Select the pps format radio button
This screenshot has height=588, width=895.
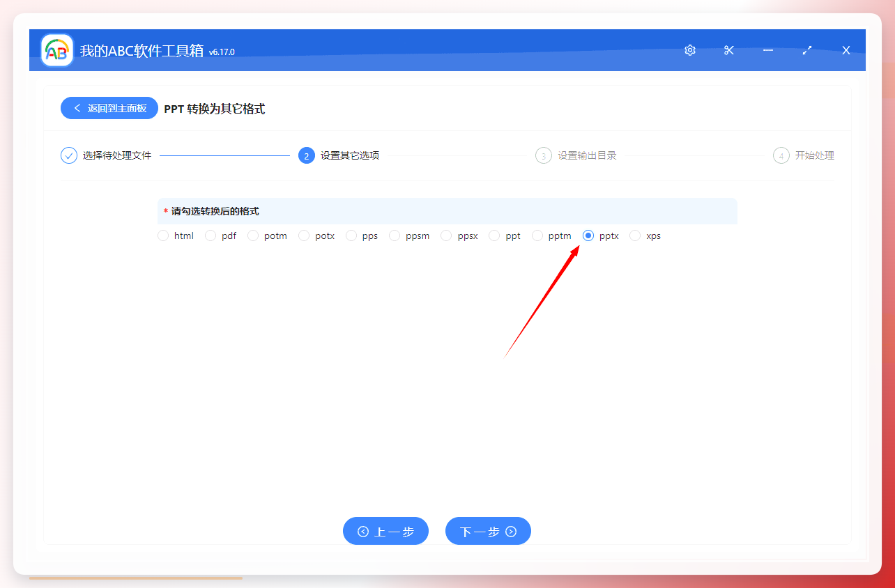(351, 235)
